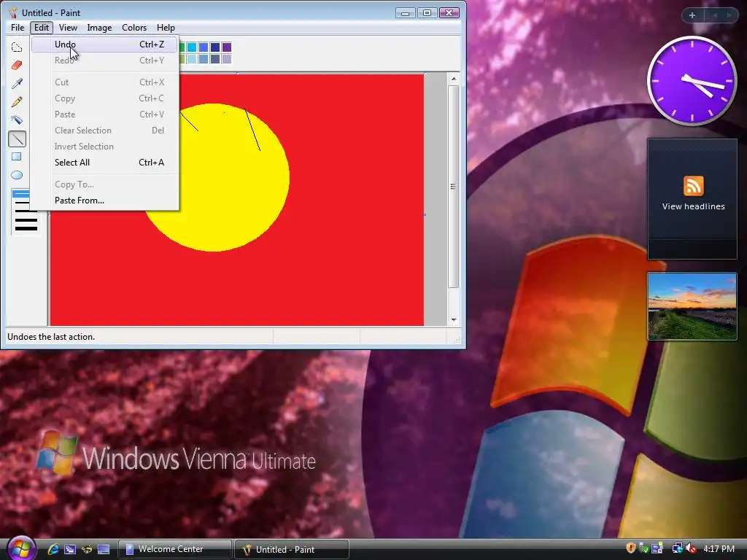Click the Show Desktop Quick Launch icon

pyautogui.click(x=104, y=549)
